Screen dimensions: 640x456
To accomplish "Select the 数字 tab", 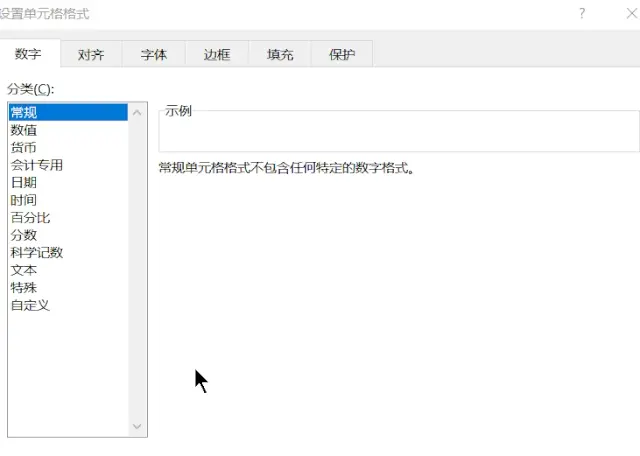I will [28, 53].
